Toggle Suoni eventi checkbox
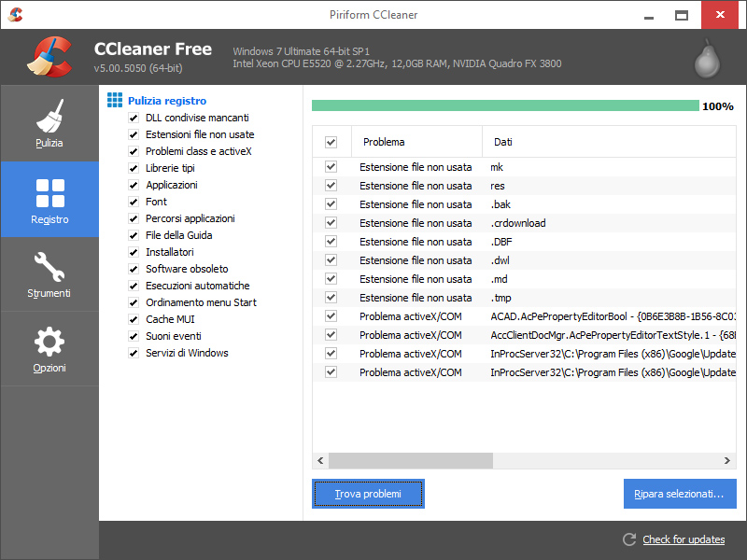747x560 pixels. coord(134,336)
